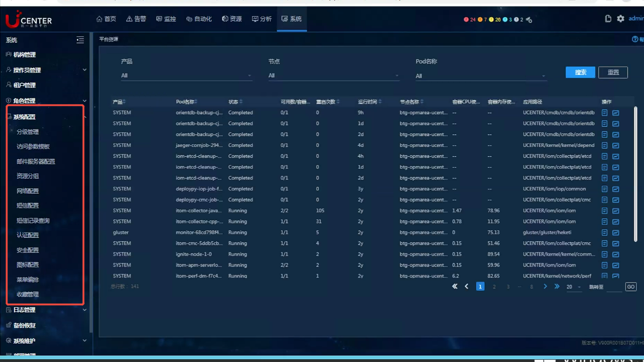This screenshot has height=362, width=644.
Task: Click the gray alarm indicator showing 2
Action: 519,19
